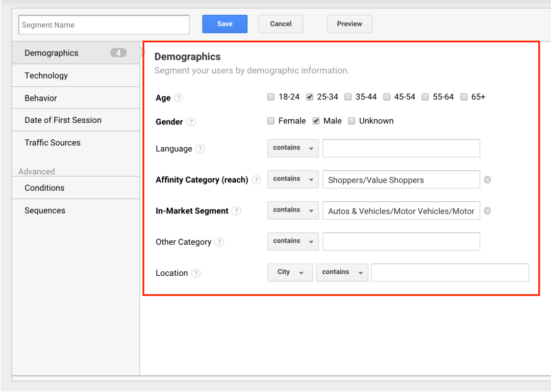
Task: Open the Language help question mark
Action: pos(201,149)
